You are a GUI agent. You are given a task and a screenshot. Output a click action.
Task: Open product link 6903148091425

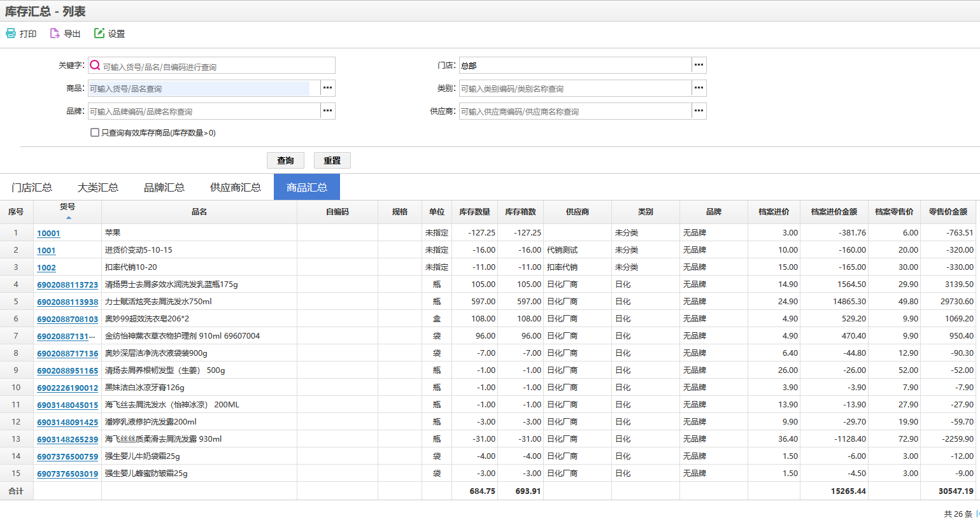click(67, 423)
